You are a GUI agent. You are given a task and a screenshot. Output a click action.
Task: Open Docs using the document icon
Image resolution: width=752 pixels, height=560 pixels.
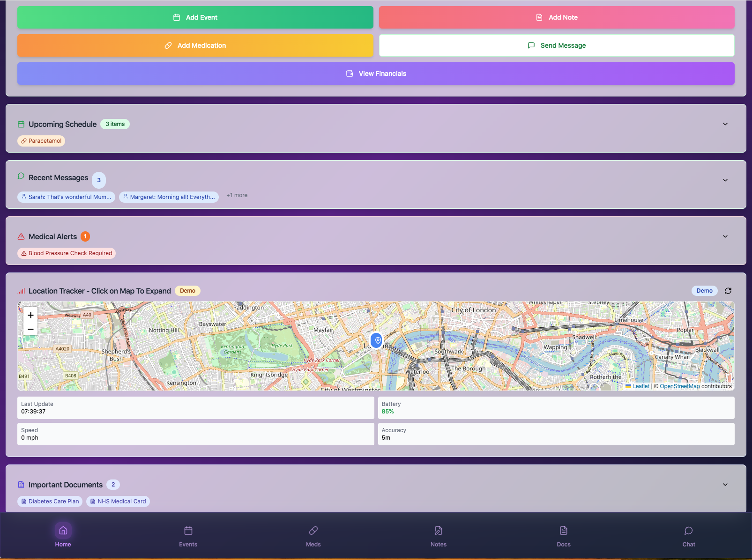tap(563, 531)
